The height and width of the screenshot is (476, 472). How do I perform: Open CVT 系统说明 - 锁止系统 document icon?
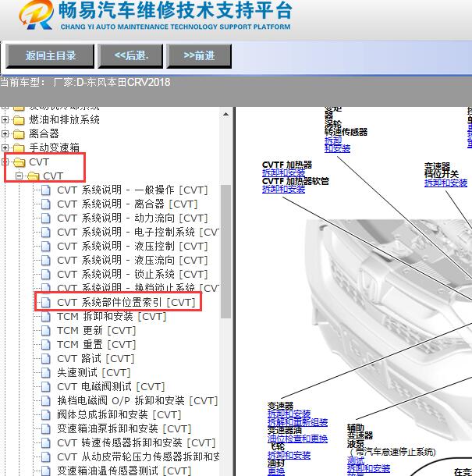coord(46,274)
